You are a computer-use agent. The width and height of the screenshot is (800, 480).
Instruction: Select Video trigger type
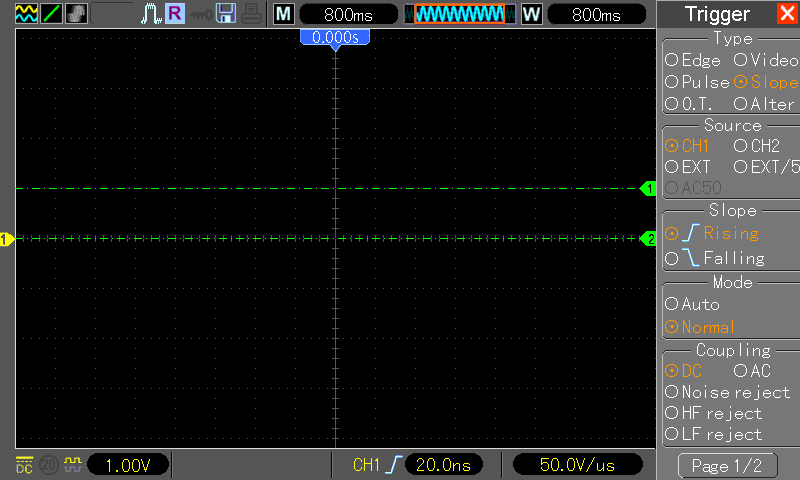pyautogui.click(x=766, y=60)
